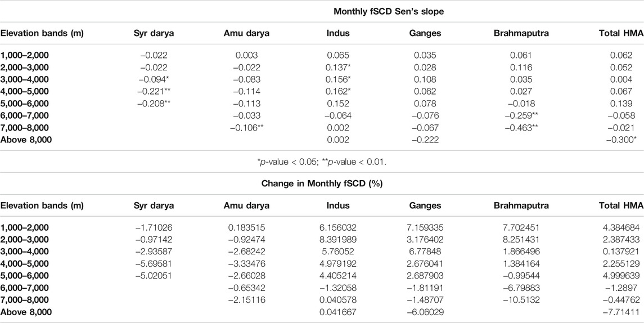Image resolution: width=644 pixels, height=323 pixels.
Task: Select the Change in Monthly fSCD (%) title
Action: [322, 183]
